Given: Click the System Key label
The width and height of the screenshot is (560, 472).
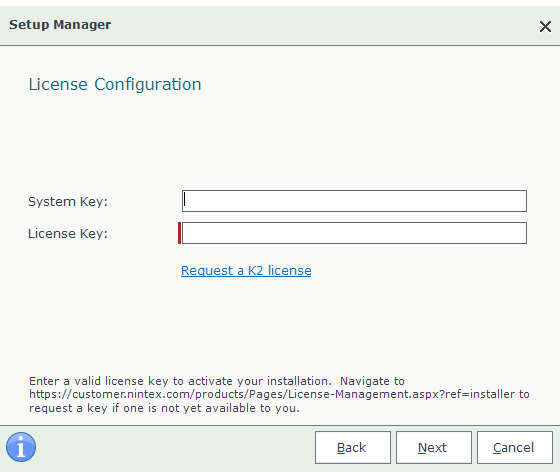Looking at the screenshot, I should point(68,202).
